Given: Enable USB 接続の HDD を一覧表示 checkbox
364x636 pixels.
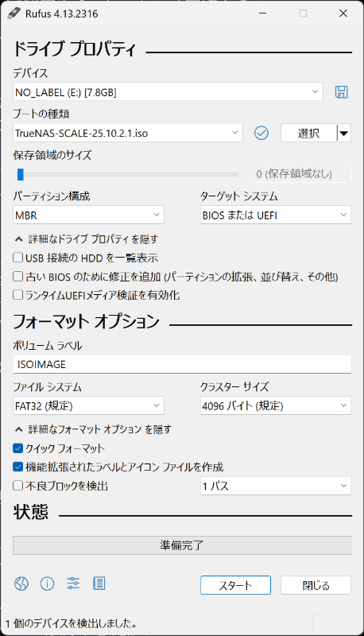Looking at the screenshot, I should [x=17, y=258].
